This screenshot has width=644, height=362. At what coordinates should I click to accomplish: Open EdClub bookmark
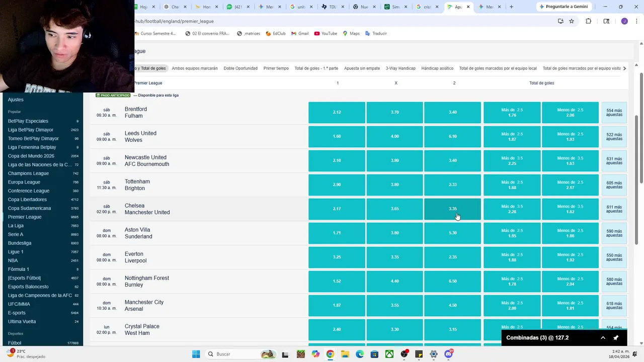[276, 34]
